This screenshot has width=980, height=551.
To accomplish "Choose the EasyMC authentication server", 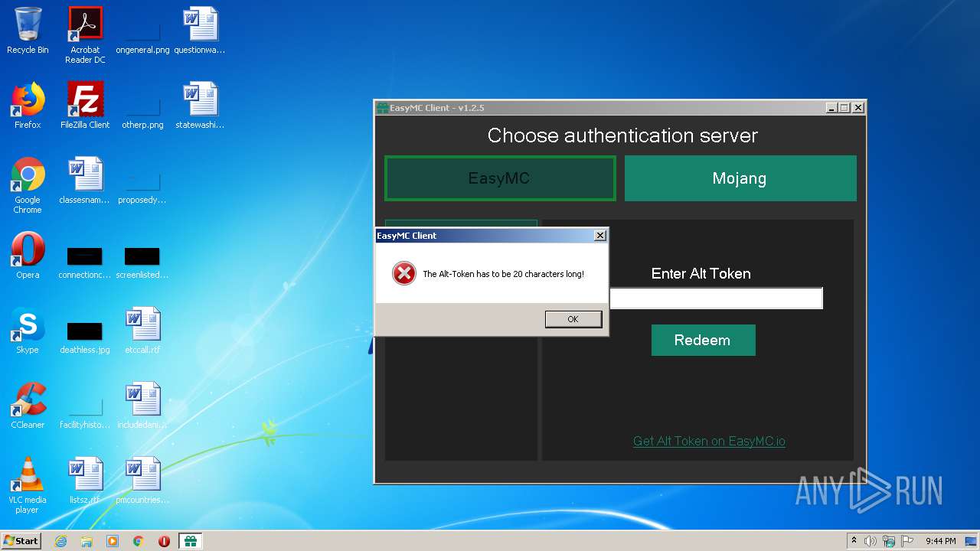I will (x=500, y=178).
